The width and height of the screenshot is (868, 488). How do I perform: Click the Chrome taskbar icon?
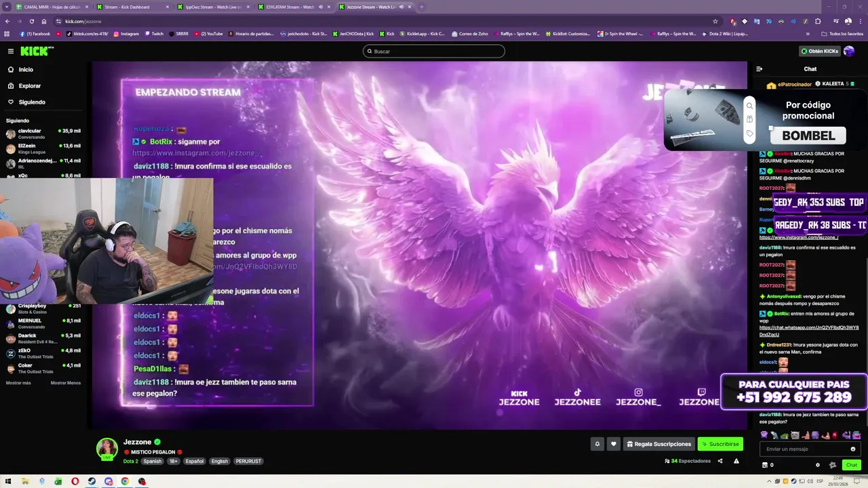tap(125, 481)
